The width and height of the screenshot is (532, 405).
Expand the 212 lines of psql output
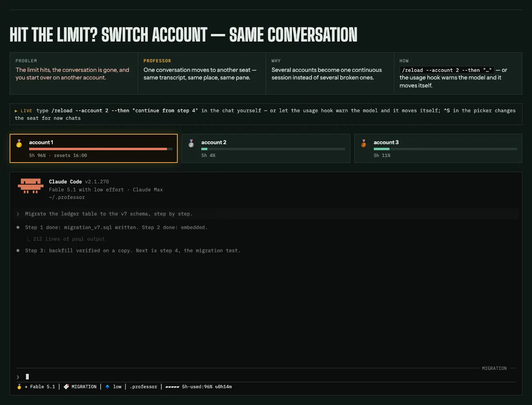point(69,239)
